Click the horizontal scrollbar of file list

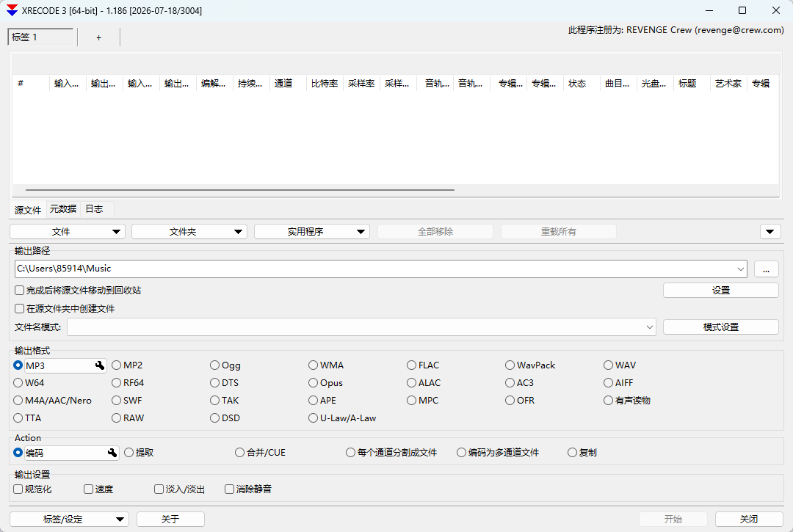point(240,190)
